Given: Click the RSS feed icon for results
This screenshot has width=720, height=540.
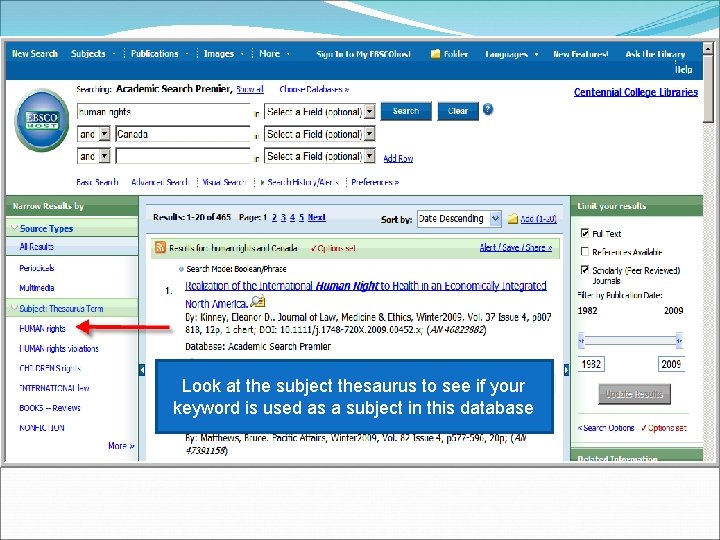Looking at the screenshot, I should tap(160, 248).
